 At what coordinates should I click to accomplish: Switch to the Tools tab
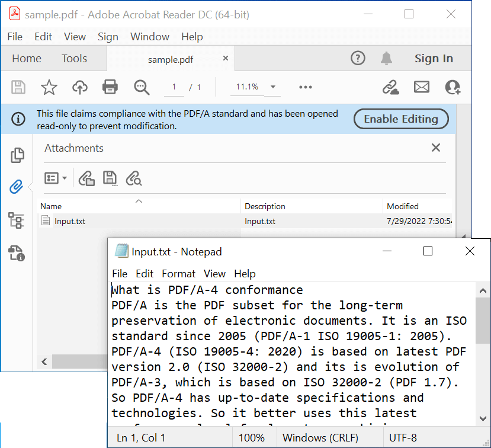tap(74, 58)
